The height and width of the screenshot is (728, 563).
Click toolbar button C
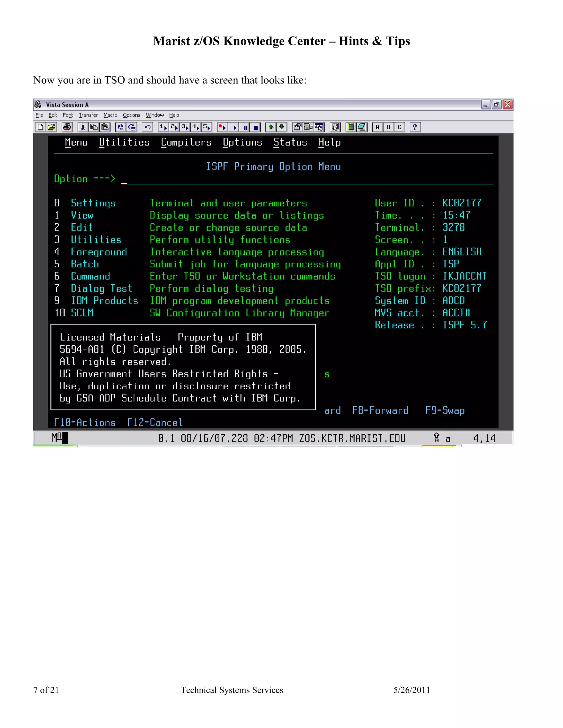(x=399, y=127)
